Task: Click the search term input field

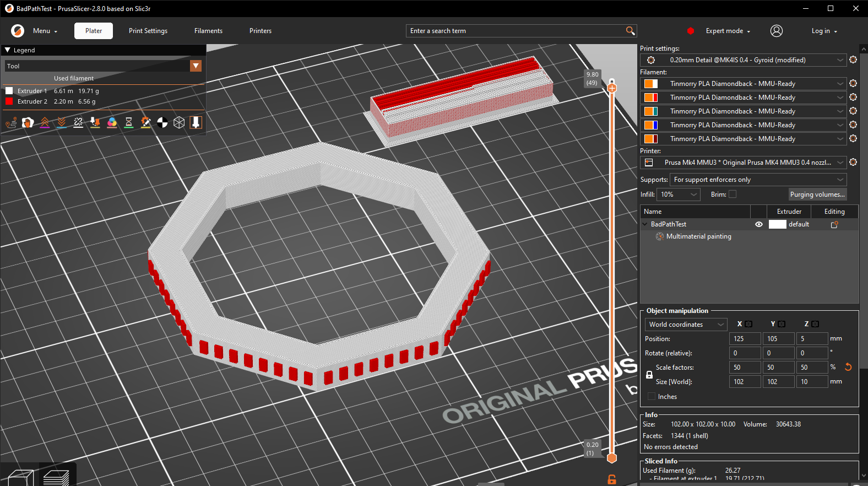Action: [x=517, y=31]
